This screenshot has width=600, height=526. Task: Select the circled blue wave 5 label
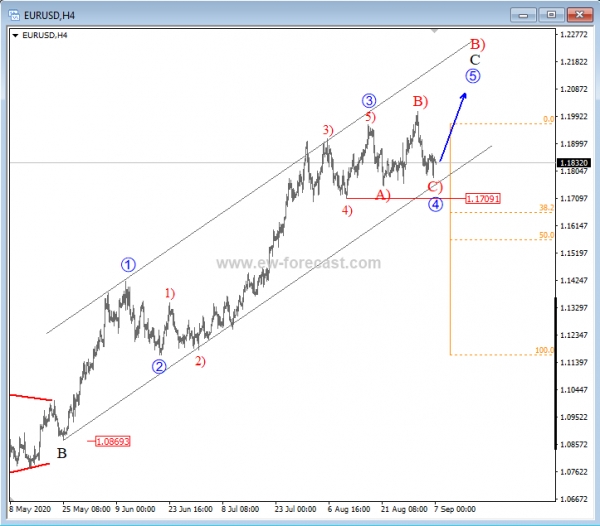pyautogui.click(x=473, y=76)
